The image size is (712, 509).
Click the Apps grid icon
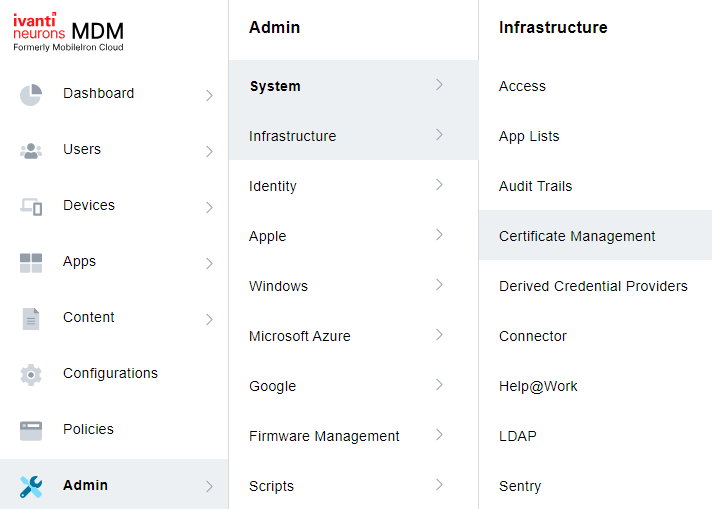31,262
